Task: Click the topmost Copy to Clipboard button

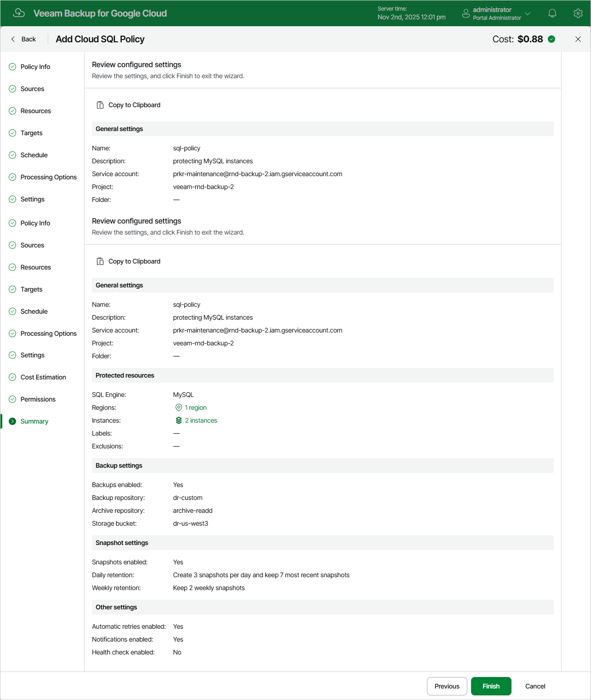Action: coord(129,105)
